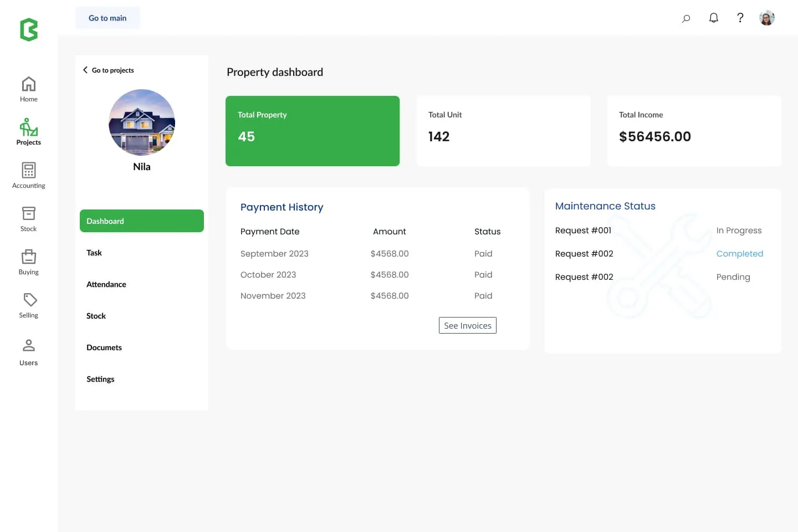Select the Selling tag icon
The image size is (798, 532).
pos(30,300)
